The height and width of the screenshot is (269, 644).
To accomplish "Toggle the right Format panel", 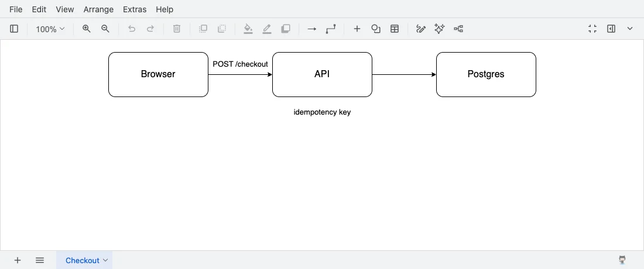I will 611,29.
